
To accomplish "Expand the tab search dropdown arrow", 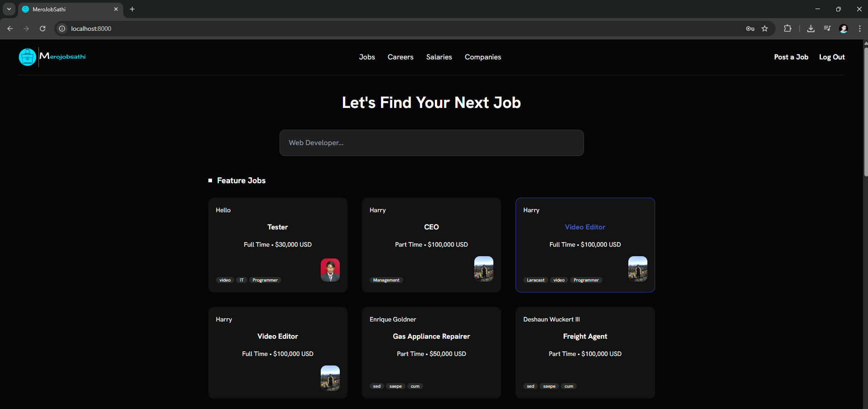I will pos(9,9).
